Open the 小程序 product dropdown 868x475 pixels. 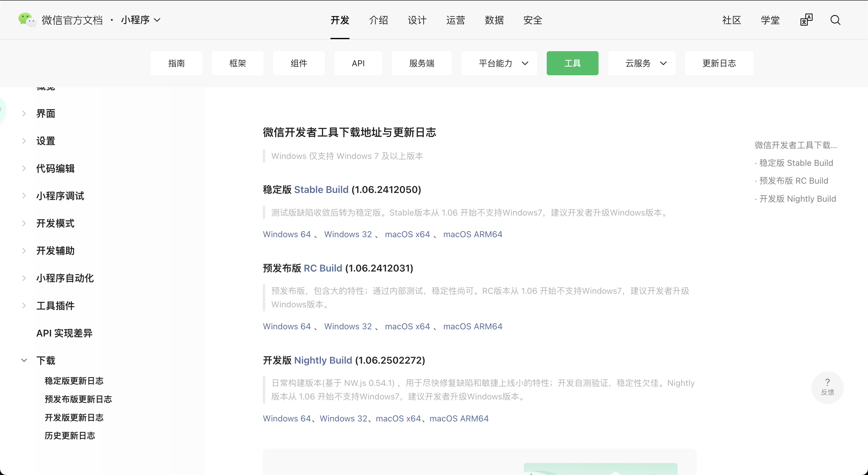[140, 20]
